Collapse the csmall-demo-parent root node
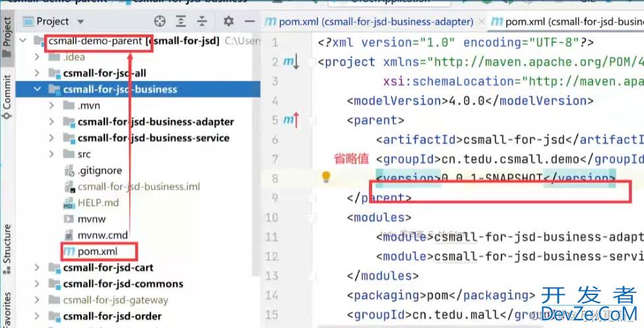This screenshot has height=328, width=644. point(23,41)
